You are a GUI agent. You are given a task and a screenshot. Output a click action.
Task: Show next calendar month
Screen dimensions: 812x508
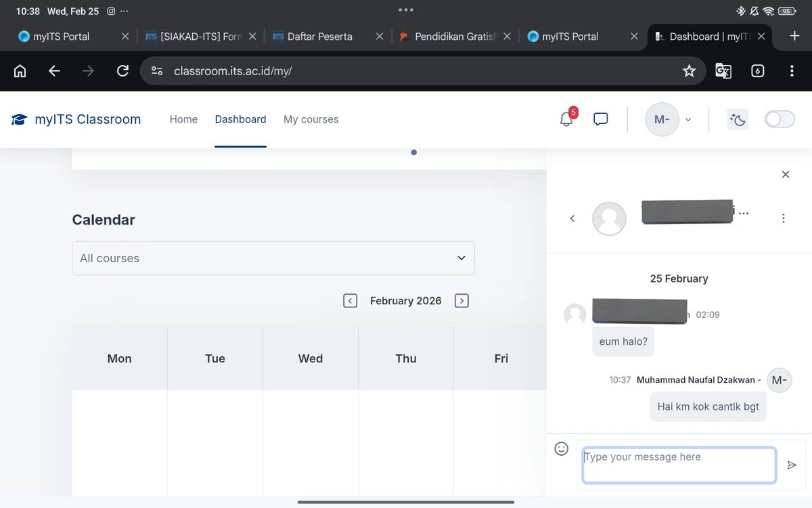461,301
